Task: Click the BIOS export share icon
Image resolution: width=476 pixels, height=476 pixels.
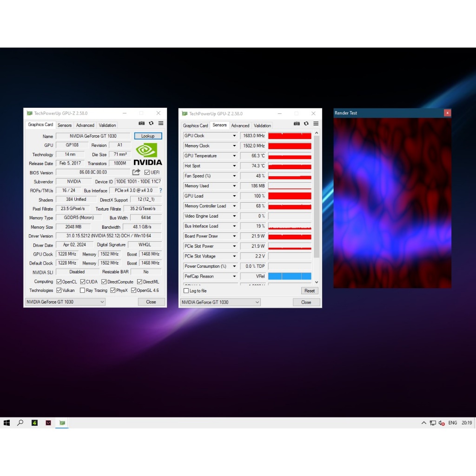Action: coord(136,172)
